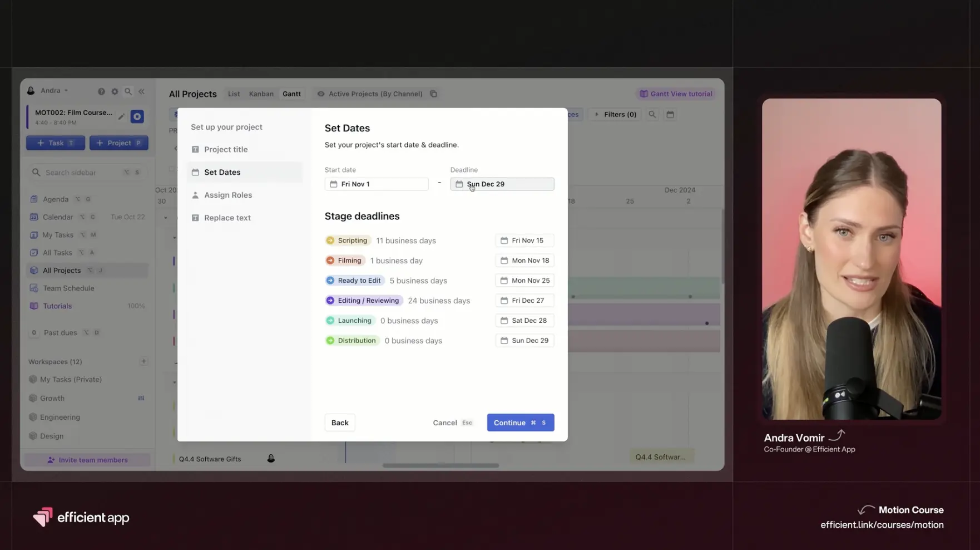Click the Filming stage badge
This screenshot has width=980, height=550.
344,261
